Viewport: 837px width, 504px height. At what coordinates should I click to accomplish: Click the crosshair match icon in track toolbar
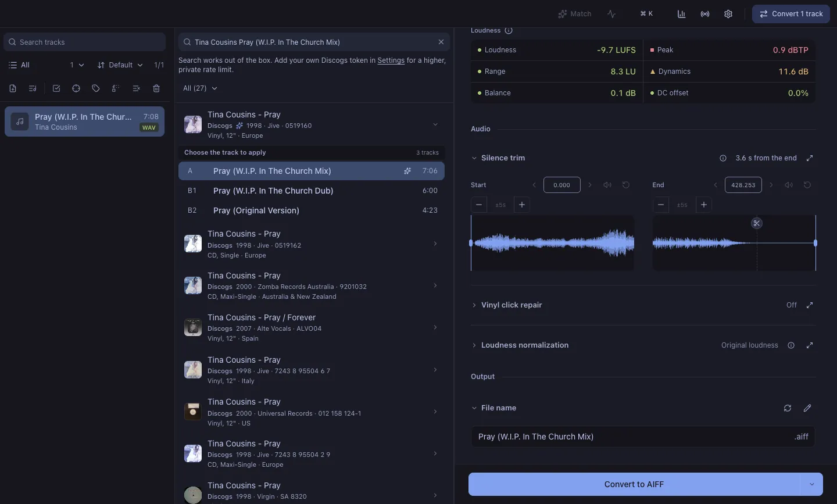pos(76,88)
